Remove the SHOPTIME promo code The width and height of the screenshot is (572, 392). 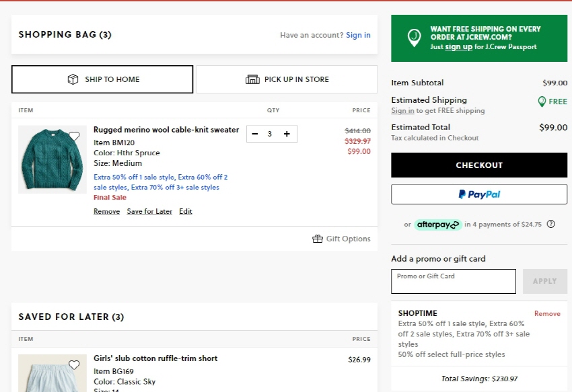tap(547, 313)
